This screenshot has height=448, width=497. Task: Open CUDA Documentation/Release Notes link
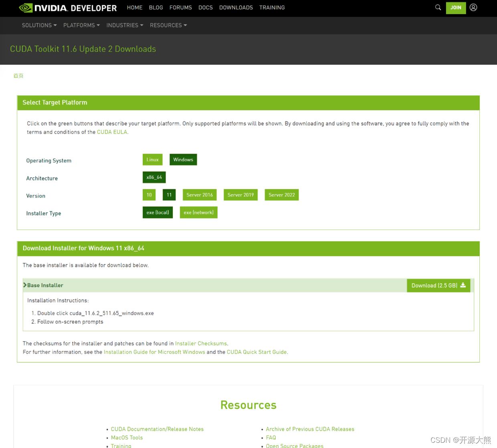coord(157,429)
